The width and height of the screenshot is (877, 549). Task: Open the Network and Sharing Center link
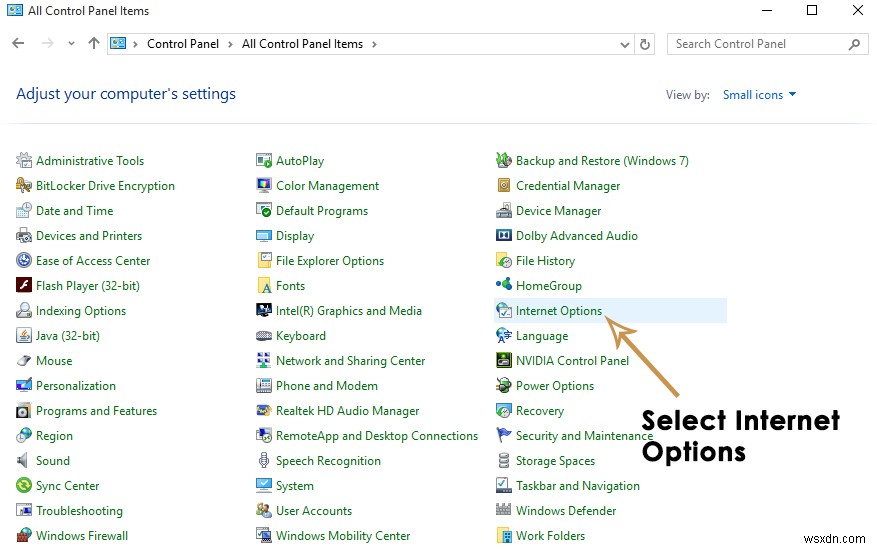[x=350, y=361]
